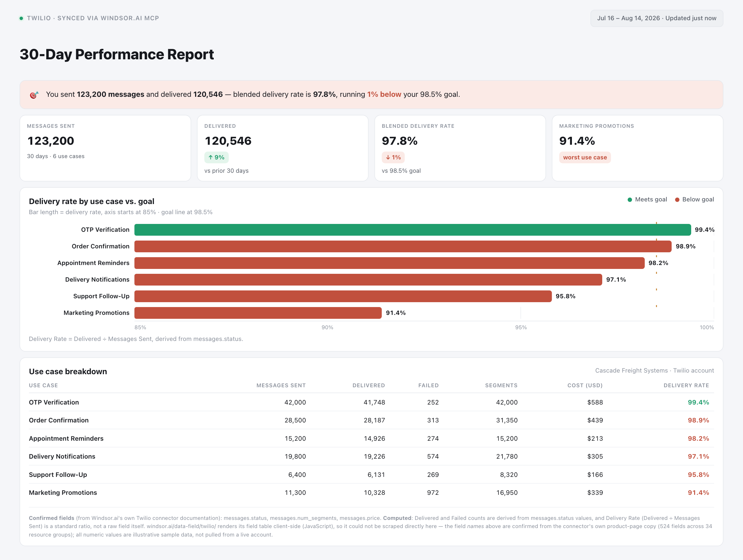This screenshot has height=560, width=743.
Task: Click the $588 cost cell
Action: coord(595,403)
